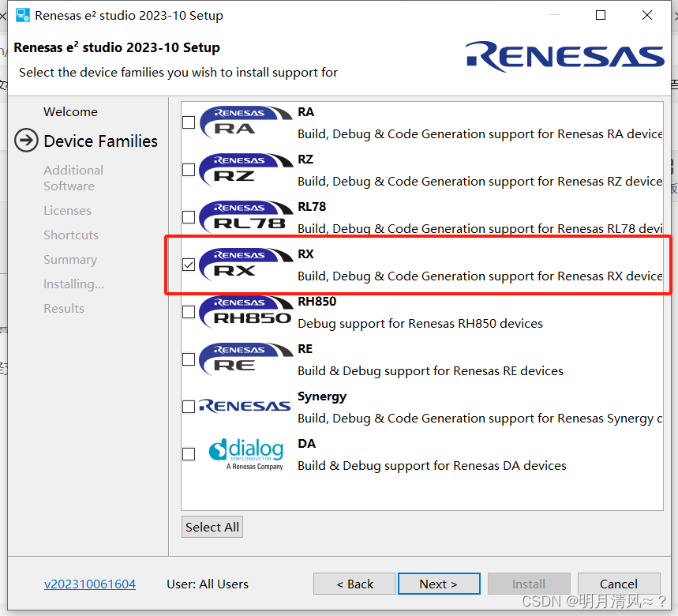Click the Renesas RX family logo
The height and width of the screenshot is (616, 678).
click(x=246, y=265)
